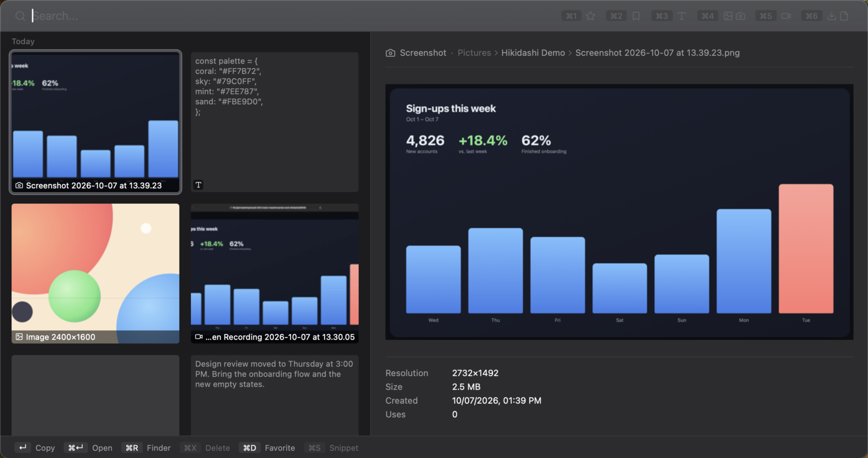Filter by favorites with the star icon

590,16
